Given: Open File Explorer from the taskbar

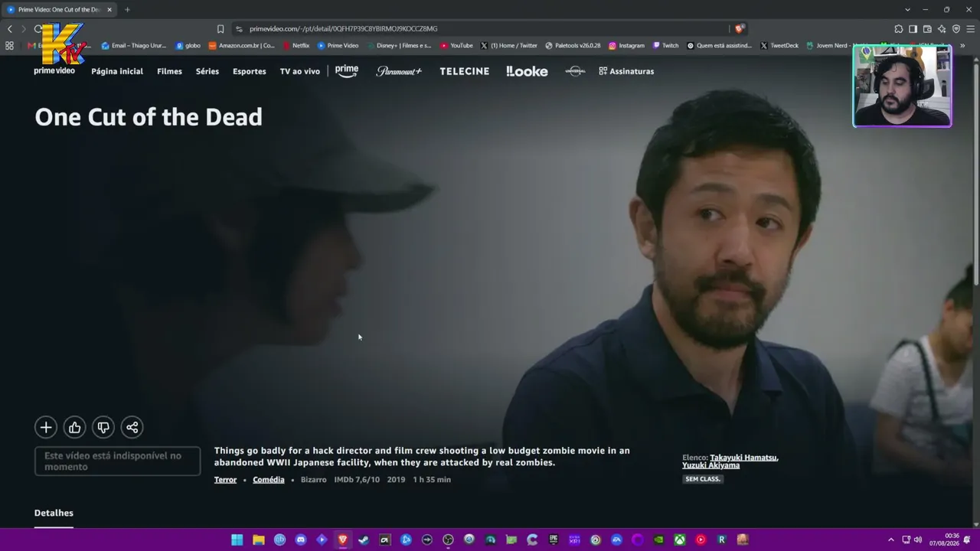Looking at the screenshot, I should click(259, 540).
